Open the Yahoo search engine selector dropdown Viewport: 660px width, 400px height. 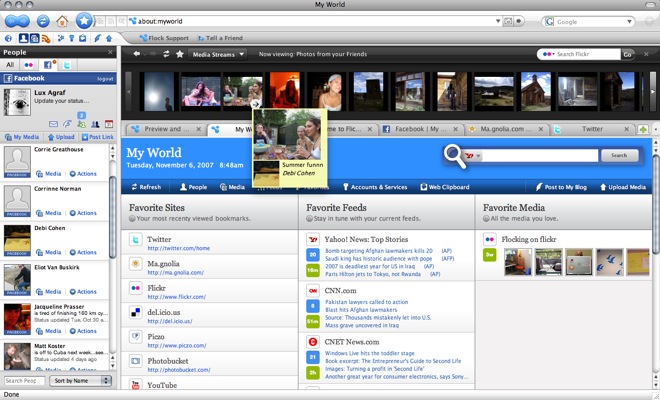pyautogui.click(x=473, y=156)
